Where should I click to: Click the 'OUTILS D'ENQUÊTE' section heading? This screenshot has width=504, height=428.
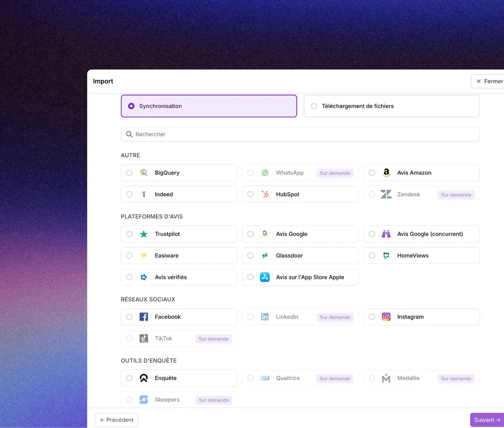click(149, 360)
